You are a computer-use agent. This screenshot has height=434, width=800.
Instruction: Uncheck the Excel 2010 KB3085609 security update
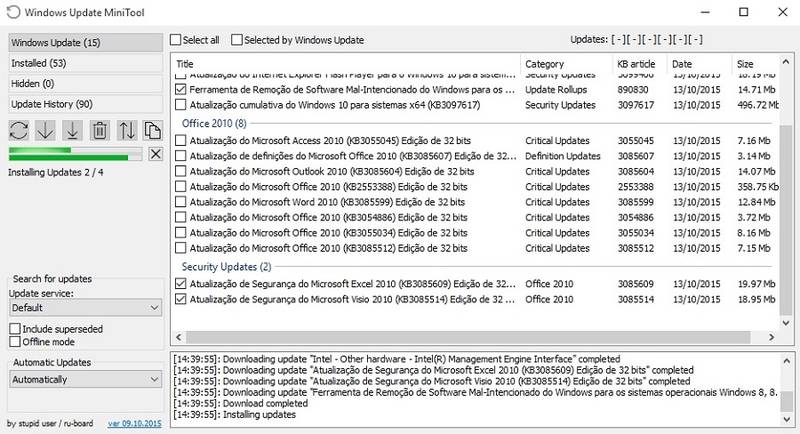coord(180,283)
